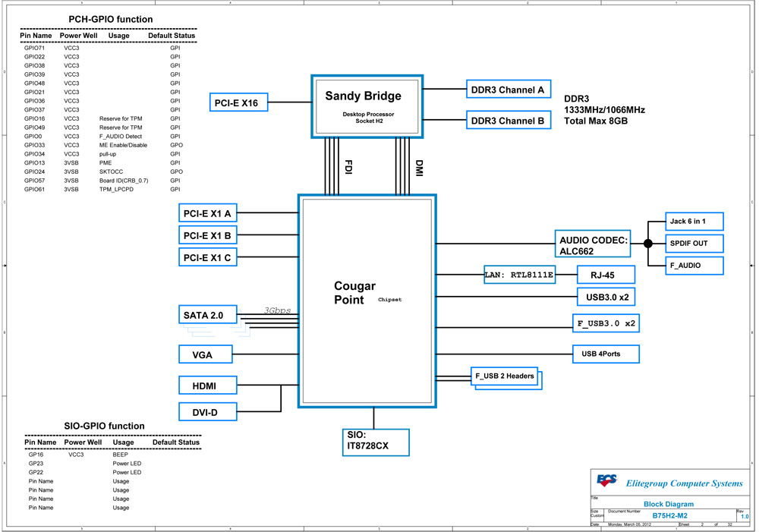Click the SKTOCC usage cell
This screenshot has width=759, height=532.
(x=111, y=172)
